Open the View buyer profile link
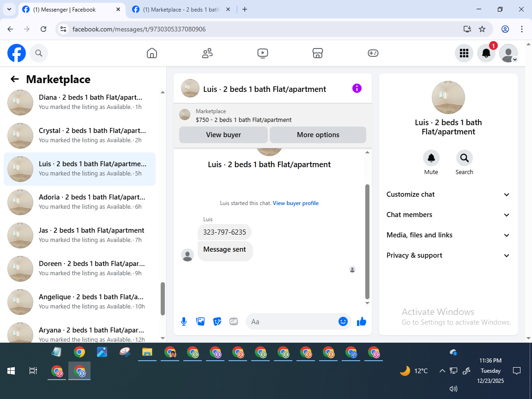Screen dimensions: 532x399 [296, 203]
